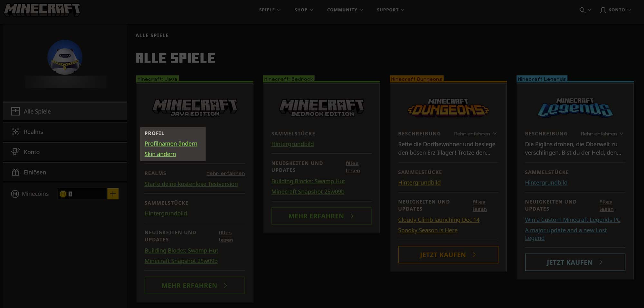Viewport: 644px width, 308px height.
Task: Select Realms in sidebar
Action: point(65,132)
